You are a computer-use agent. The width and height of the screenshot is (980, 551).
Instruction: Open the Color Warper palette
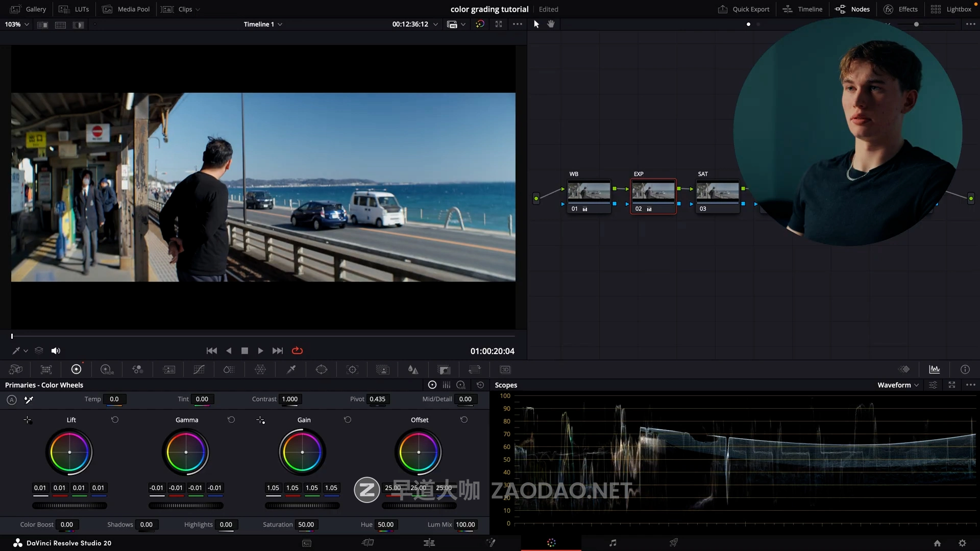pos(260,369)
